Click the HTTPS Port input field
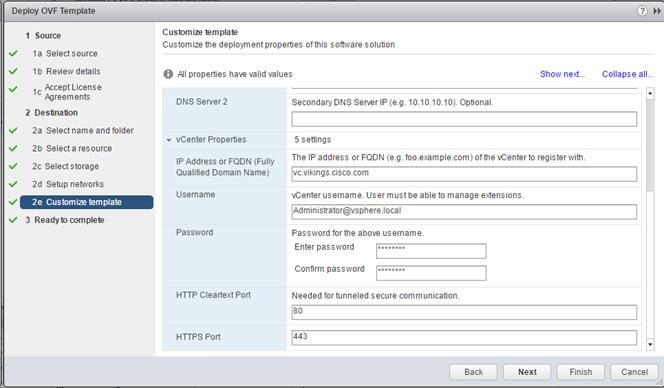 pyautogui.click(x=464, y=338)
